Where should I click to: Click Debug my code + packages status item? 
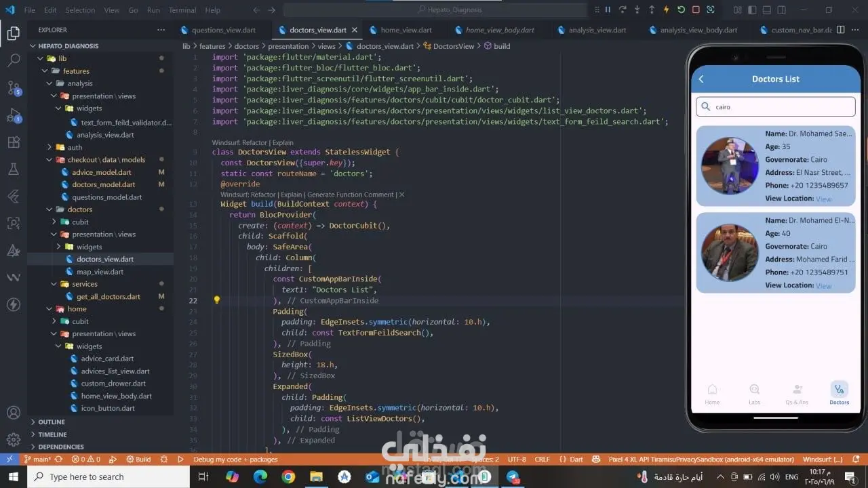[x=235, y=459]
